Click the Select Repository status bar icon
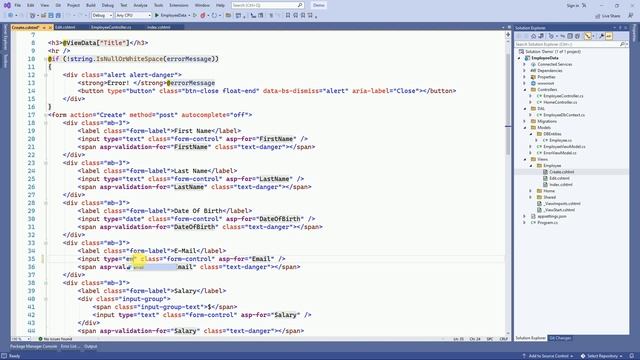This screenshot has height=360, width=640. 583,356
